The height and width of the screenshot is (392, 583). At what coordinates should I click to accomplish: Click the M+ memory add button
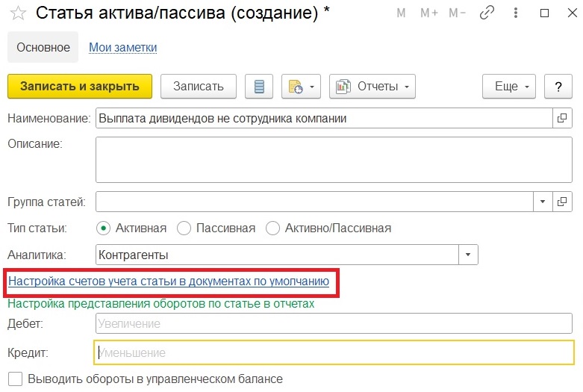click(429, 13)
